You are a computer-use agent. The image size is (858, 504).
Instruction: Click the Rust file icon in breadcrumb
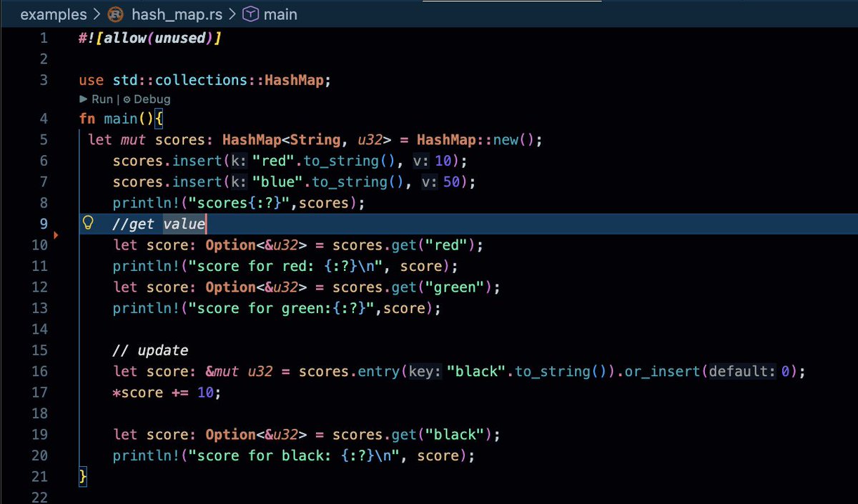coord(115,14)
